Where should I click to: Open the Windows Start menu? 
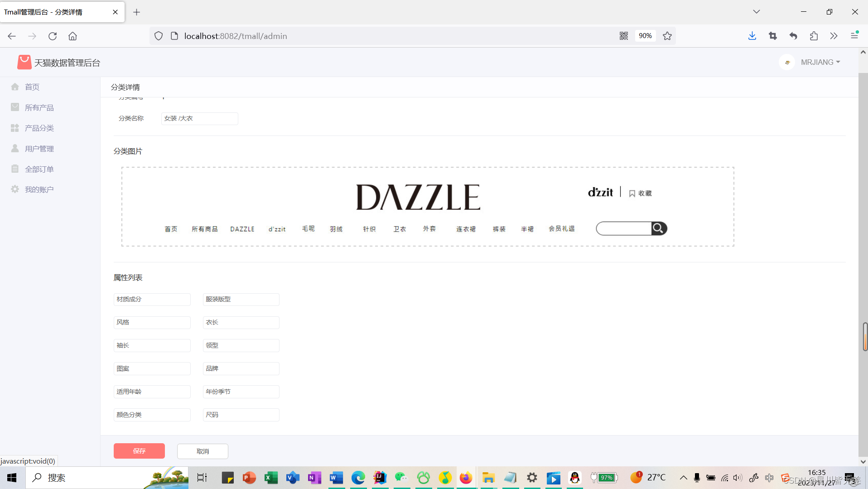pyautogui.click(x=12, y=478)
